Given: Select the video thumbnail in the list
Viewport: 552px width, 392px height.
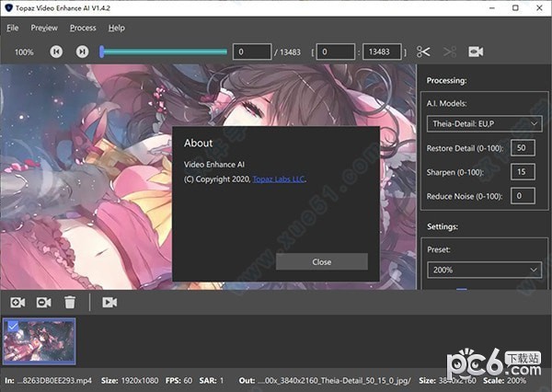Looking at the screenshot, I should [39, 341].
